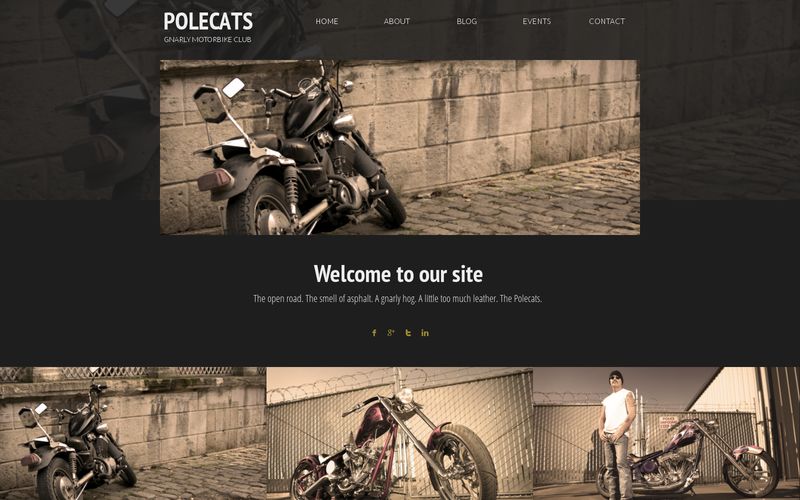Open the LinkedIn social icon
This screenshot has width=800, height=500.
click(x=425, y=333)
